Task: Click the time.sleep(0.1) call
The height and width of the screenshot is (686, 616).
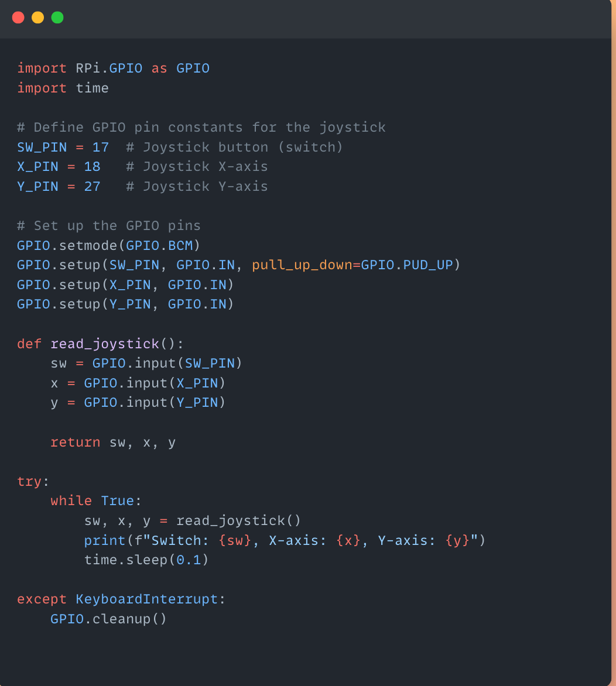Action: coord(145,560)
